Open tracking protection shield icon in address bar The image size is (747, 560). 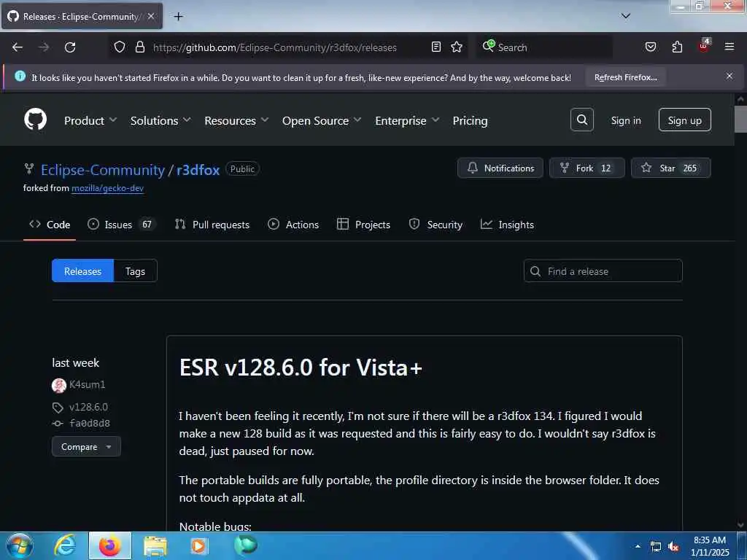point(120,47)
